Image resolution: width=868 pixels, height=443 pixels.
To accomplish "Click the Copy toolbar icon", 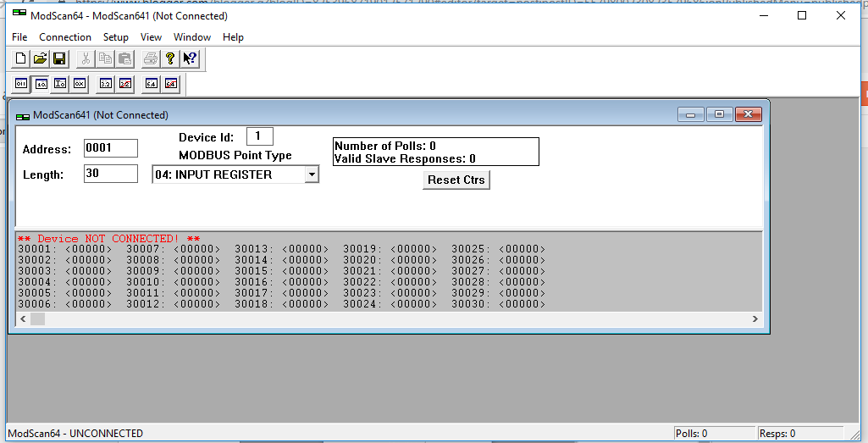I will [105, 58].
